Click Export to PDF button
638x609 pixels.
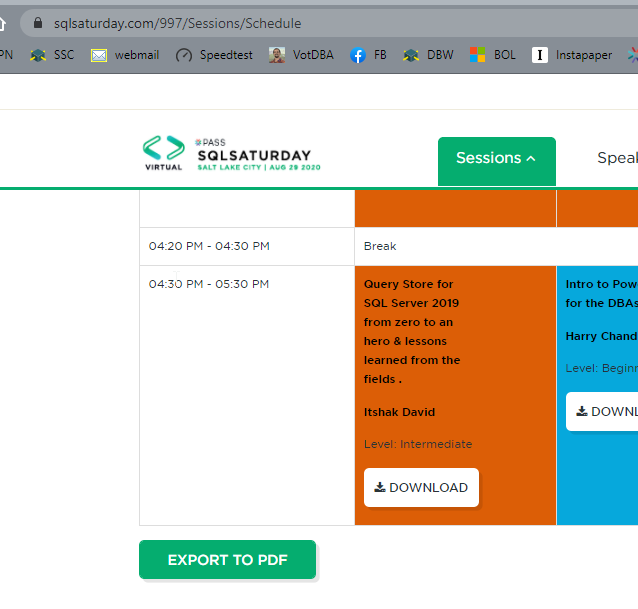pos(227,560)
